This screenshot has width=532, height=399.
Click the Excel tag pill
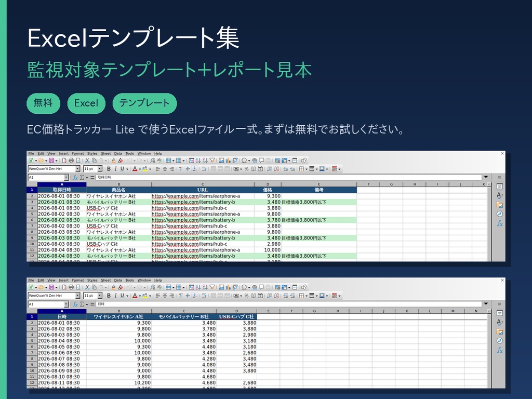86,103
